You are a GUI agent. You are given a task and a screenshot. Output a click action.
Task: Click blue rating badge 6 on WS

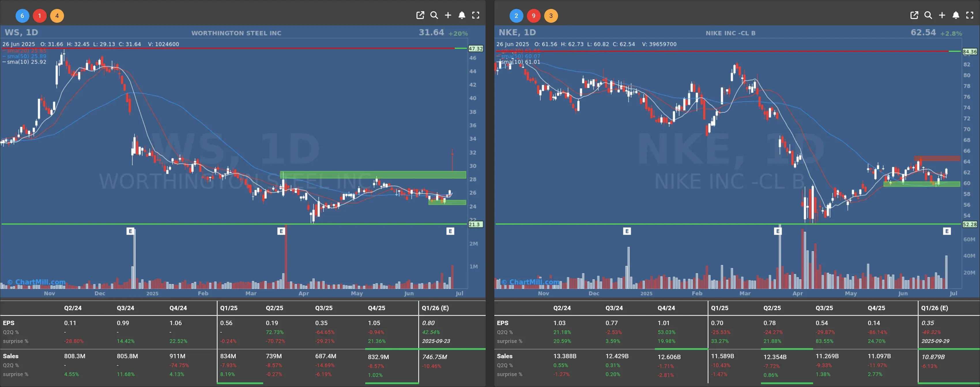pos(22,16)
